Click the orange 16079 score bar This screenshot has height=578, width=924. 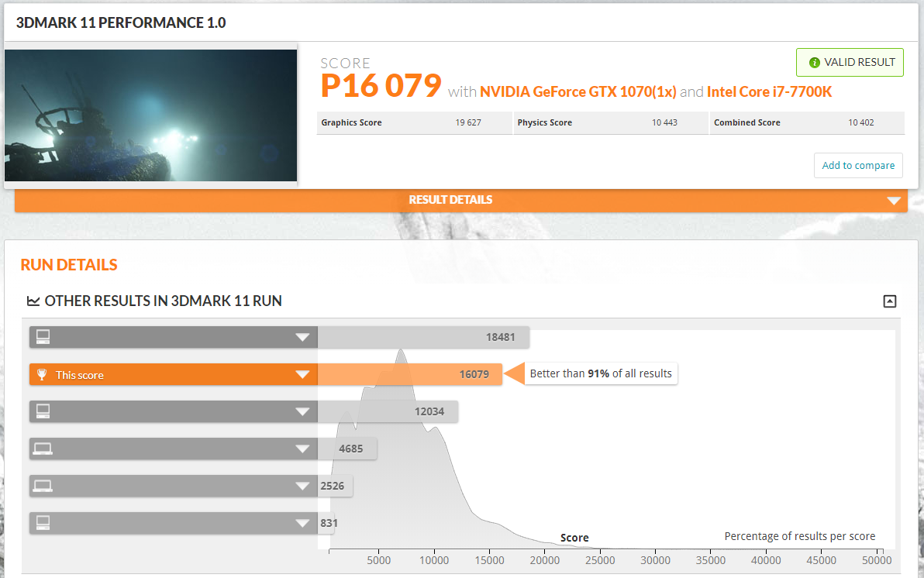coord(409,374)
